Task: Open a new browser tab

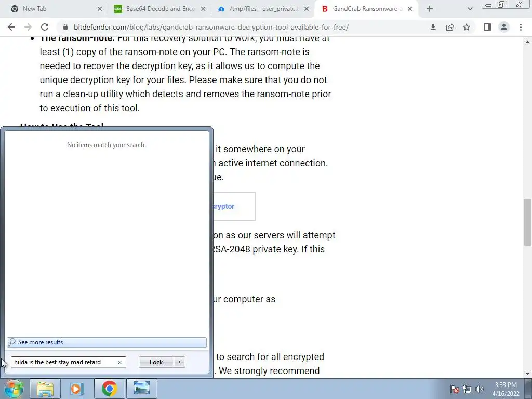Action: (430, 9)
